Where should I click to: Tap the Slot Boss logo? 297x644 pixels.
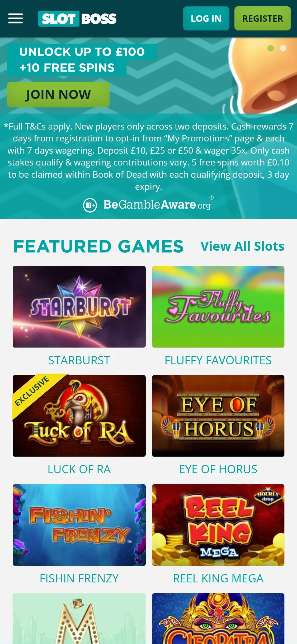coord(77,19)
